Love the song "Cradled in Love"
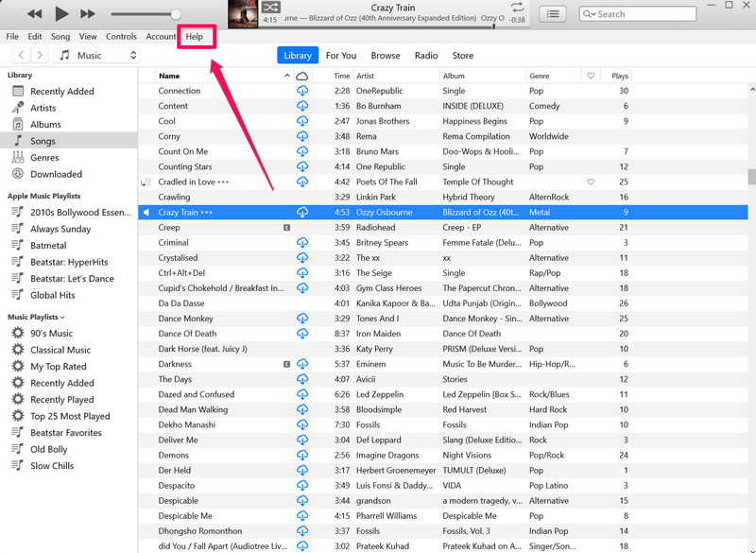The width and height of the screenshot is (756, 553). coord(592,181)
